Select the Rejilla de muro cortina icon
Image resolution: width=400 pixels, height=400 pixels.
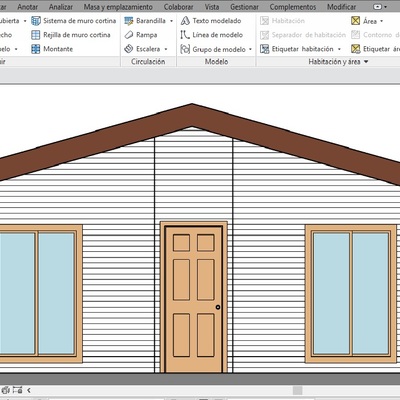click(x=36, y=35)
